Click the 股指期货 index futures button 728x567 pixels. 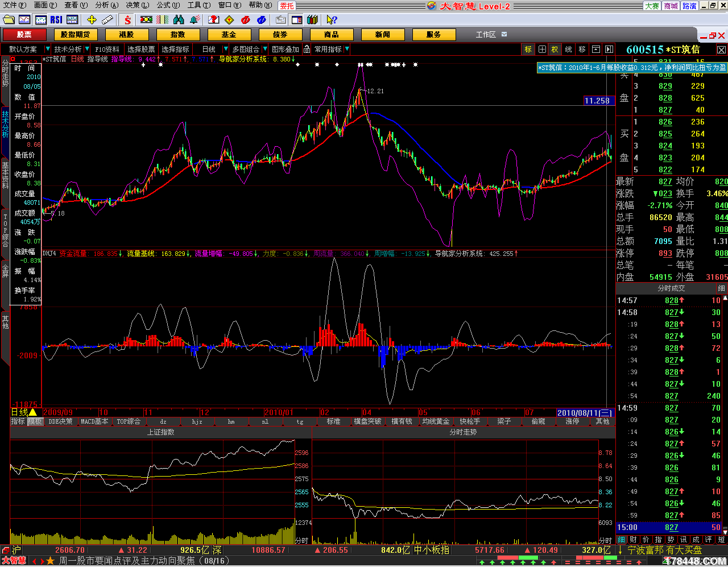click(76, 35)
